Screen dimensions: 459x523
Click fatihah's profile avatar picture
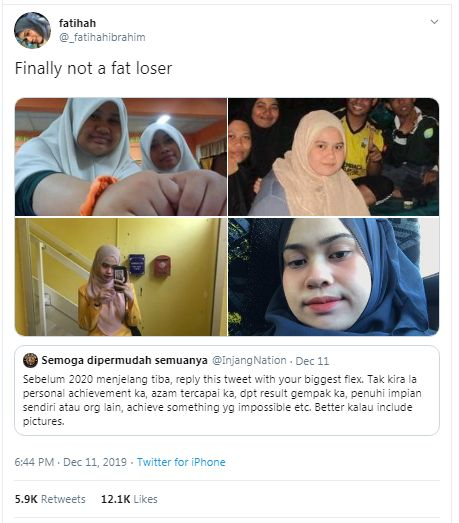(32, 30)
